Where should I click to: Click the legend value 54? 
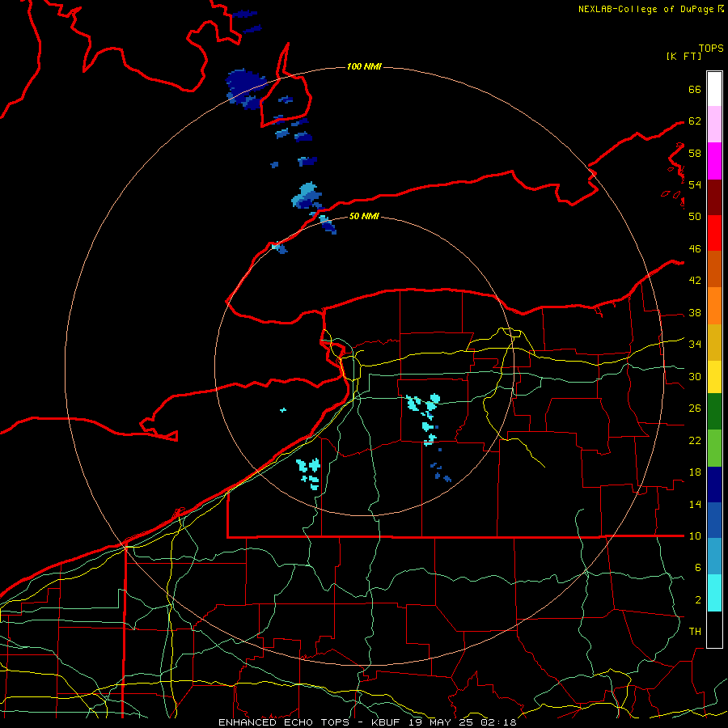pyautogui.click(x=695, y=184)
